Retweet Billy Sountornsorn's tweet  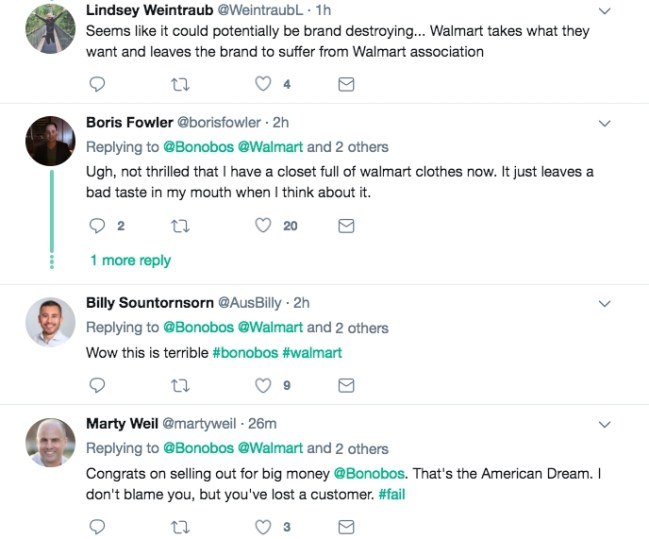(x=181, y=384)
